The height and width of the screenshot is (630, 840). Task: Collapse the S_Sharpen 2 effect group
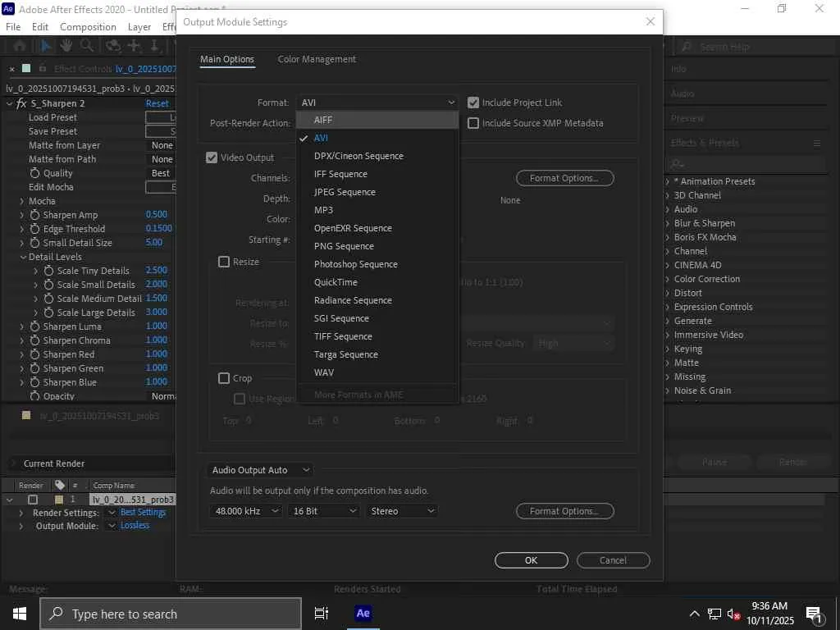point(9,103)
